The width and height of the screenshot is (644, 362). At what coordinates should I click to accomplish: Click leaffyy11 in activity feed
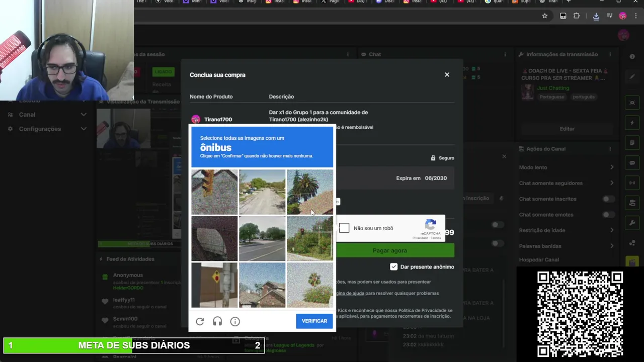pyautogui.click(x=124, y=300)
